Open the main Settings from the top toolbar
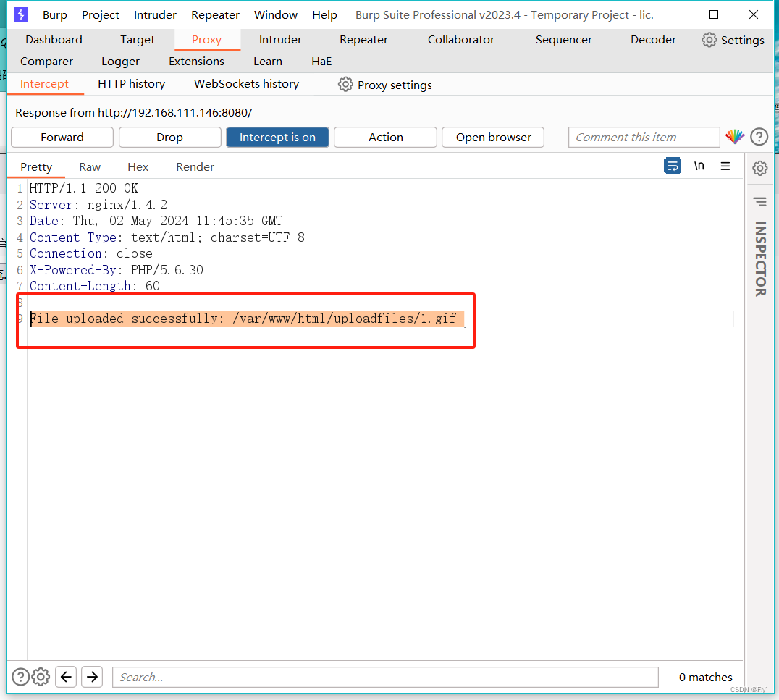 pyautogui.click(x=733, y=40)
